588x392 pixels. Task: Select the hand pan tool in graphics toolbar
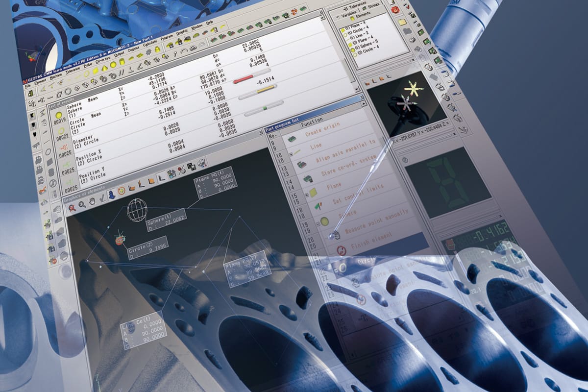click(x=92, y=201)
